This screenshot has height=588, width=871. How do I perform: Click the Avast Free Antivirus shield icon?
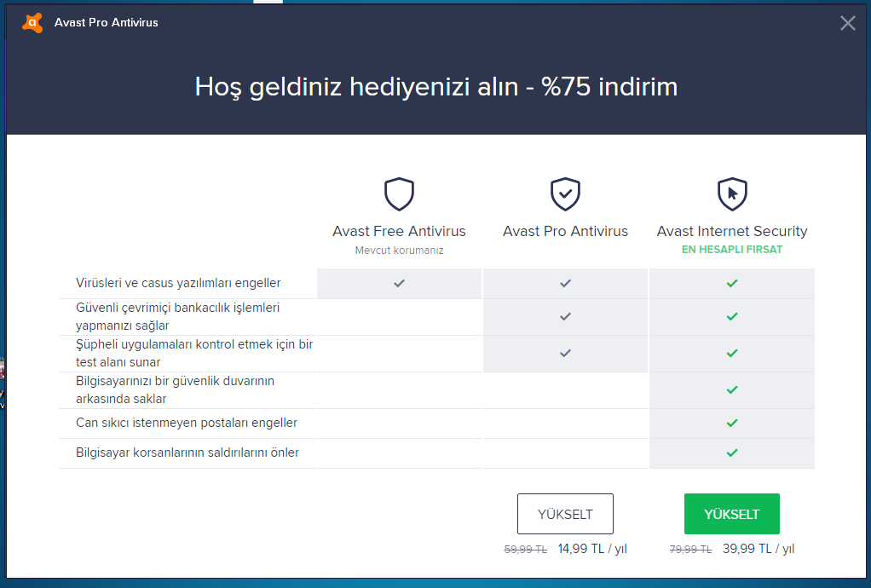pyautogui.click(x=399, y=194)
